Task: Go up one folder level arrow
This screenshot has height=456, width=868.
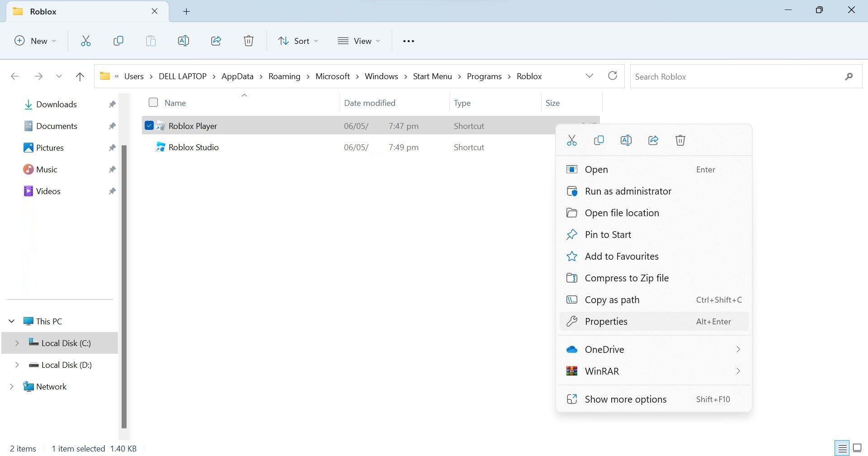Action: (x=80, y=76)
